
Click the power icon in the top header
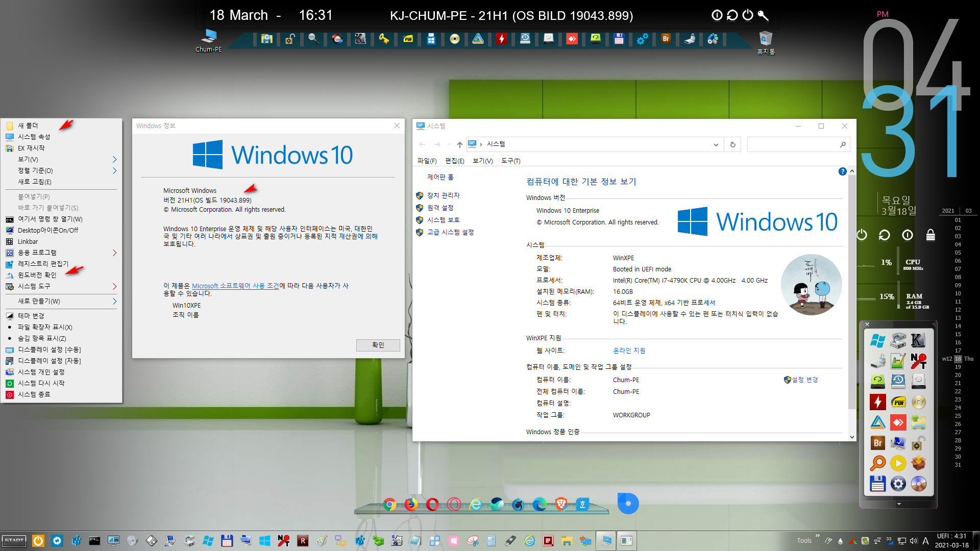748,15
